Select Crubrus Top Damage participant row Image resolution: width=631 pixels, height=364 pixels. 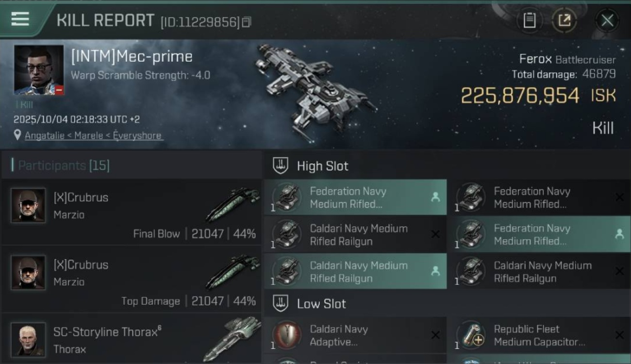131,280
